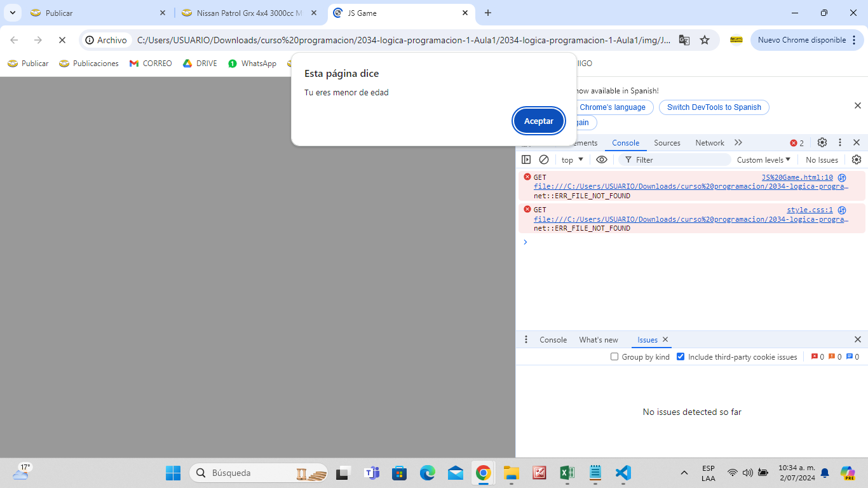
Task: Select the What's new drawer tab
Action: (x=598, y=340)
